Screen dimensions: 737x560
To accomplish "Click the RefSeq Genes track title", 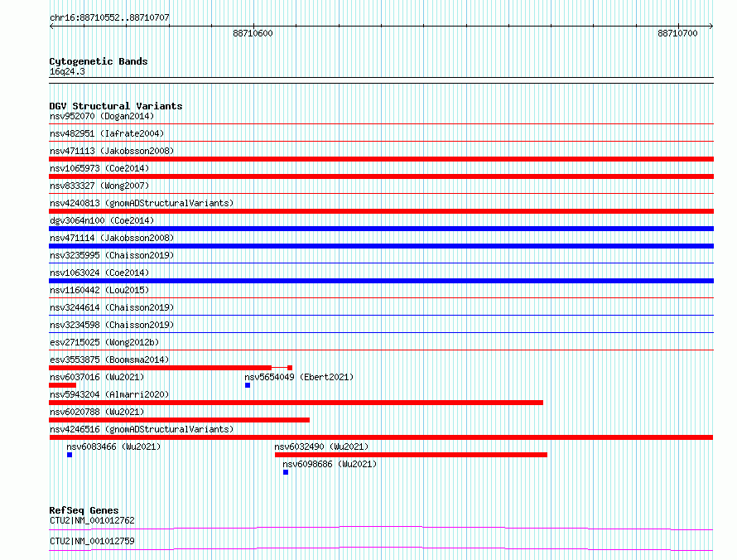I will [x=84, y=510].
